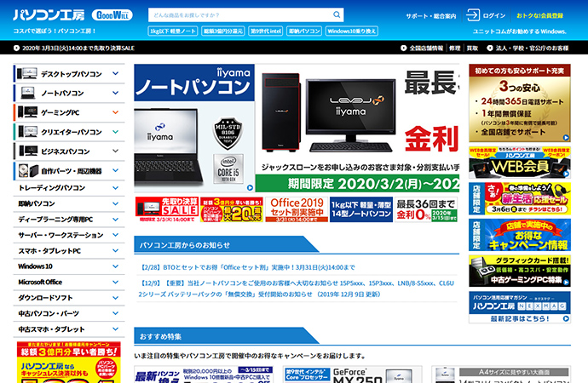Viewport: 588px width, 383px height.
Task: Click the おトクな!会員登録 link
Action: click(x=539, y=15)
